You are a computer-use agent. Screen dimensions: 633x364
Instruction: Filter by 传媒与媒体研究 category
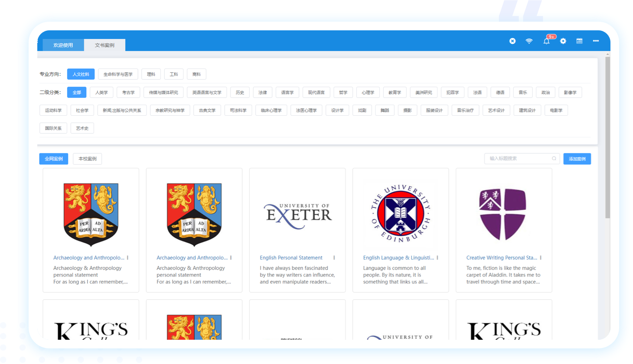coord(163,92)
